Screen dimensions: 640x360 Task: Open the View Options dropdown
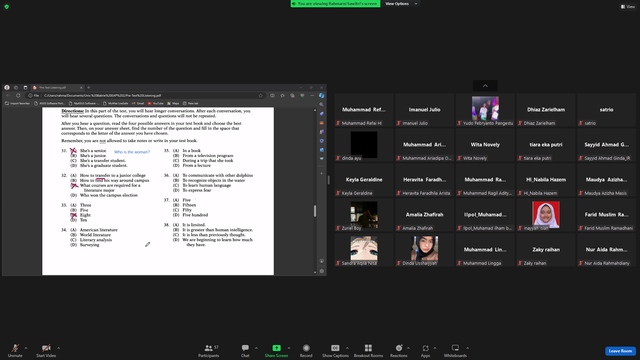(400, 4)
